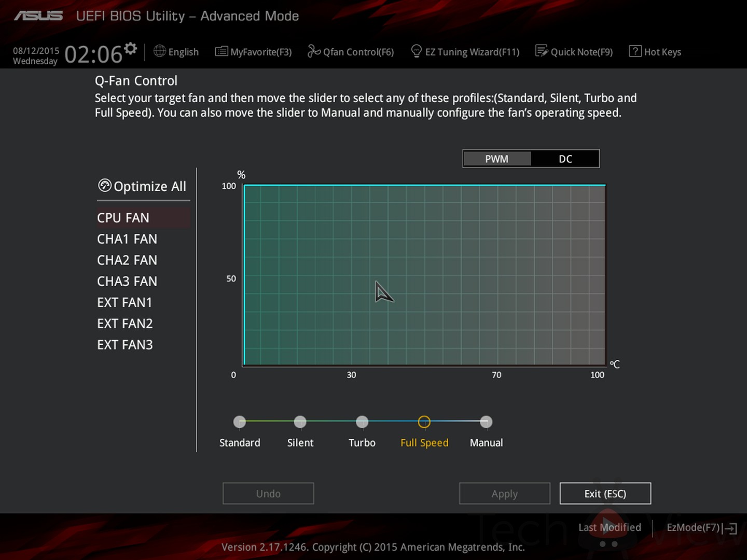
Task: Click the EzMode(F7) label
Action: tap(694, 527)
